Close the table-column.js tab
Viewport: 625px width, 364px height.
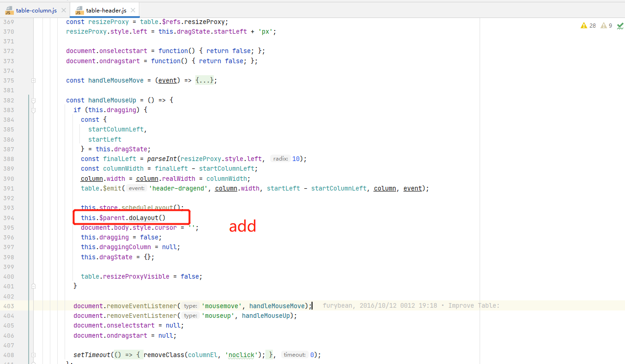tap(63, 11)
